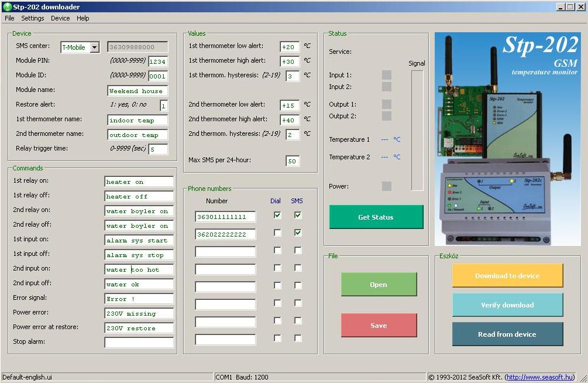Image resolution: width=588 pixels, height=383 pixels.
Task: Start Download to device
Action: 507,276
